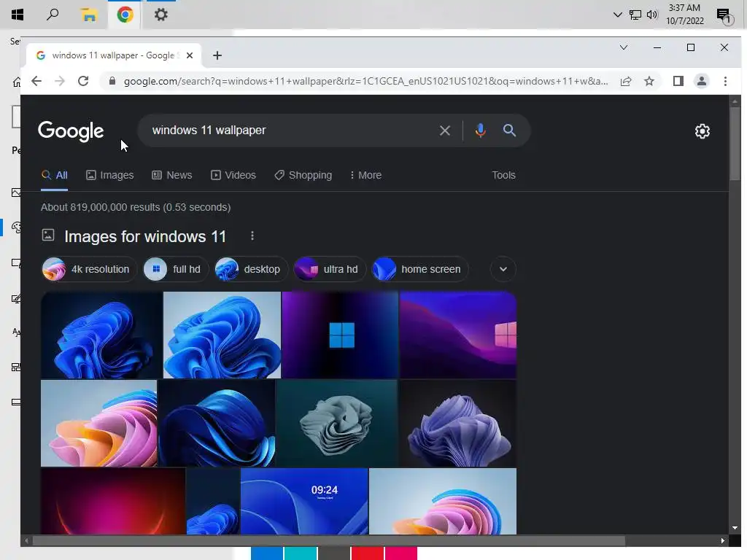Open the search Tools options
Viewport: 747px width, 560px height.
click(503, 175)
